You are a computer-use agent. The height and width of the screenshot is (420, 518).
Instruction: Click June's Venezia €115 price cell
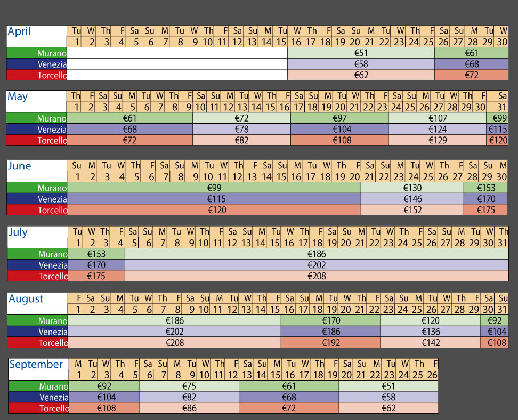pyautogui.click(x=214, y=199)
